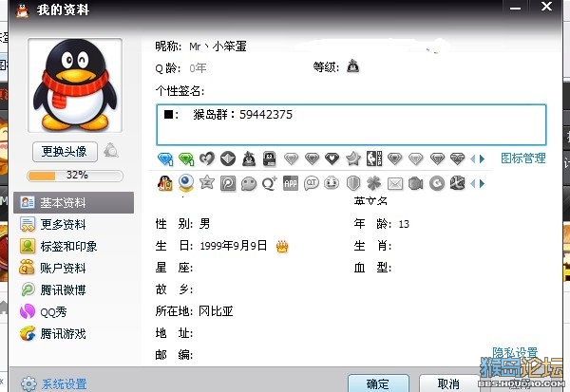
Task: Click the winged diamond icon
Action: click(458, 159)
